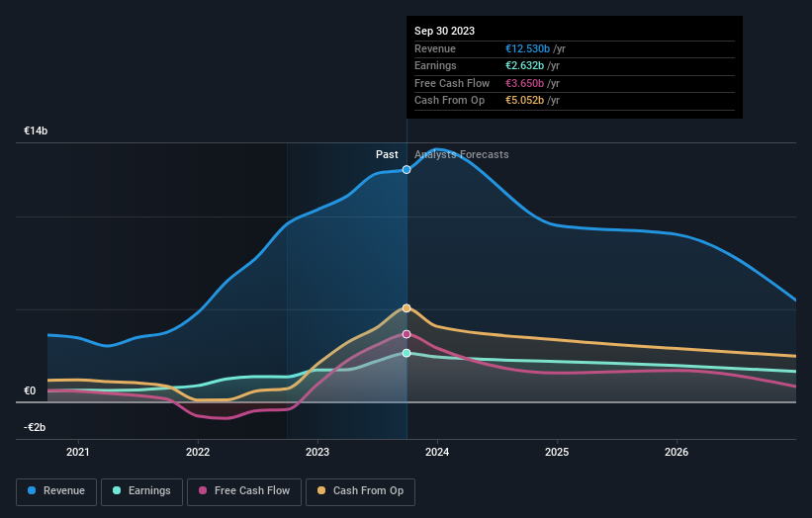Click the Free Cash Flow label in tooltip
Viewport: 812px width, 518px height.
[x=452, y=83]
